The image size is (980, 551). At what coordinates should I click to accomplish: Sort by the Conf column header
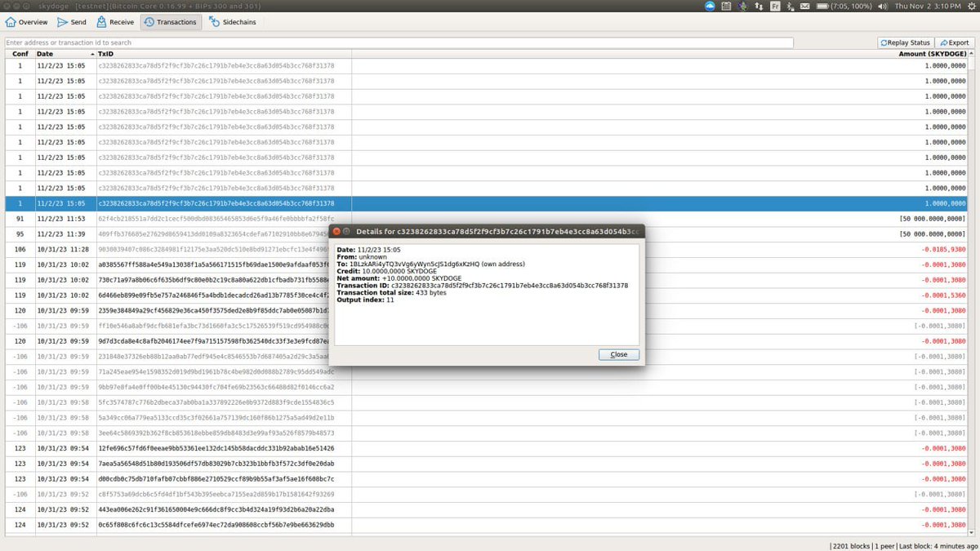19,53
